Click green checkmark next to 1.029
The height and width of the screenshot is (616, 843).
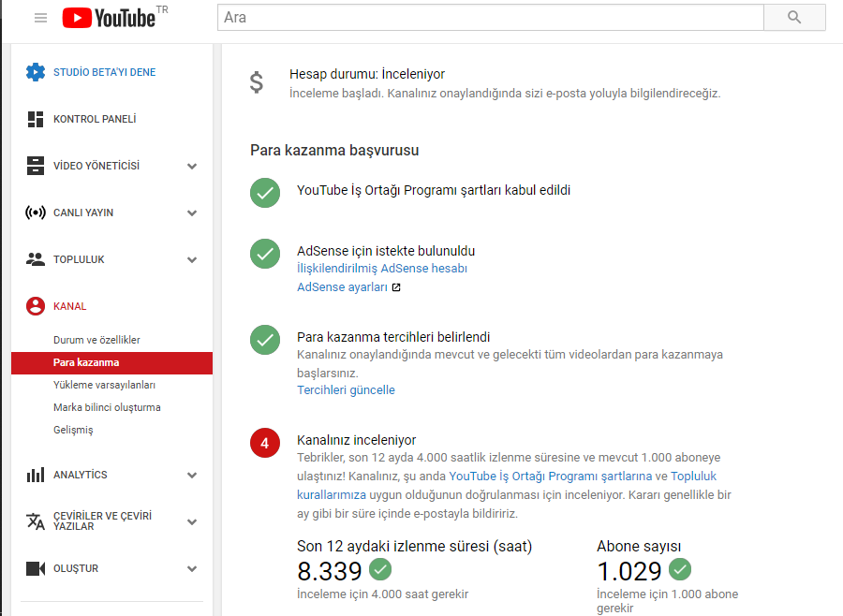680,569
